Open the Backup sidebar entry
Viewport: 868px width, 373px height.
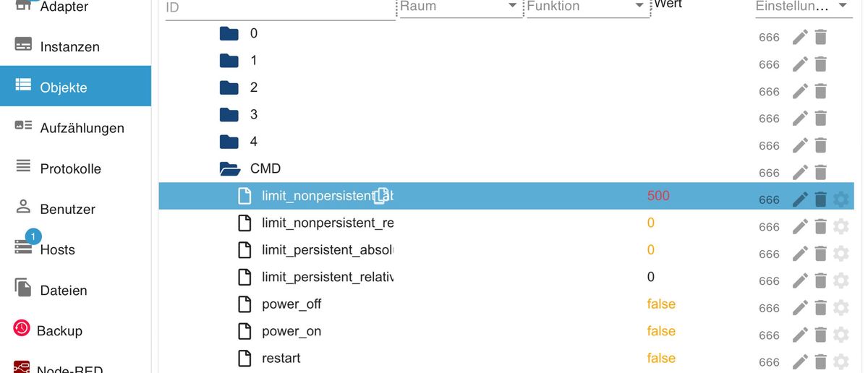tap(59, 331)
